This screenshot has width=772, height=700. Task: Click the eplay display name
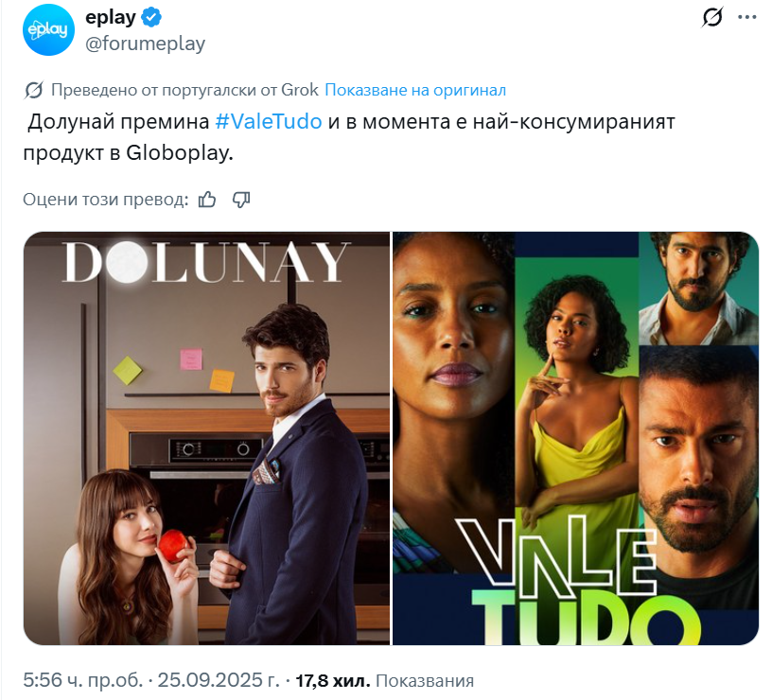click(111, 17)
